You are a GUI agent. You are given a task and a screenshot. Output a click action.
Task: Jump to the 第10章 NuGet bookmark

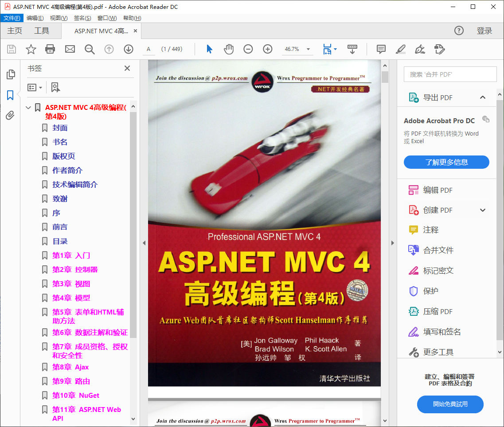[76, 395]
